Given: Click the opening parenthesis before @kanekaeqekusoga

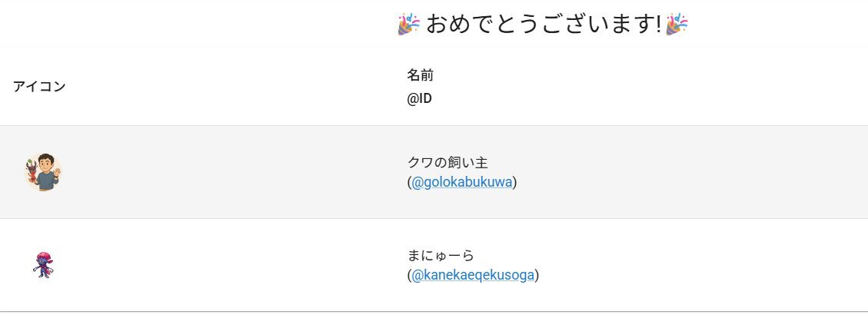Looking at the screenshot, I should point(410,275).
